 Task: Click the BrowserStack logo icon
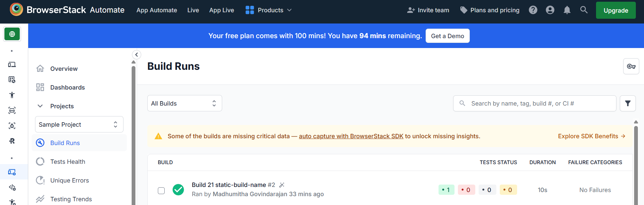[16, 10]
